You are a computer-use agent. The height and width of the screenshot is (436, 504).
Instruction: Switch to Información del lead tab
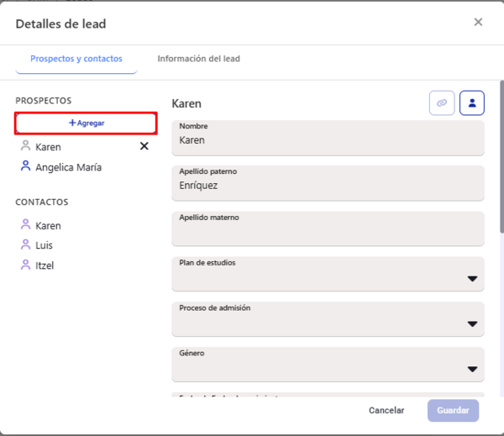(198, 59)
